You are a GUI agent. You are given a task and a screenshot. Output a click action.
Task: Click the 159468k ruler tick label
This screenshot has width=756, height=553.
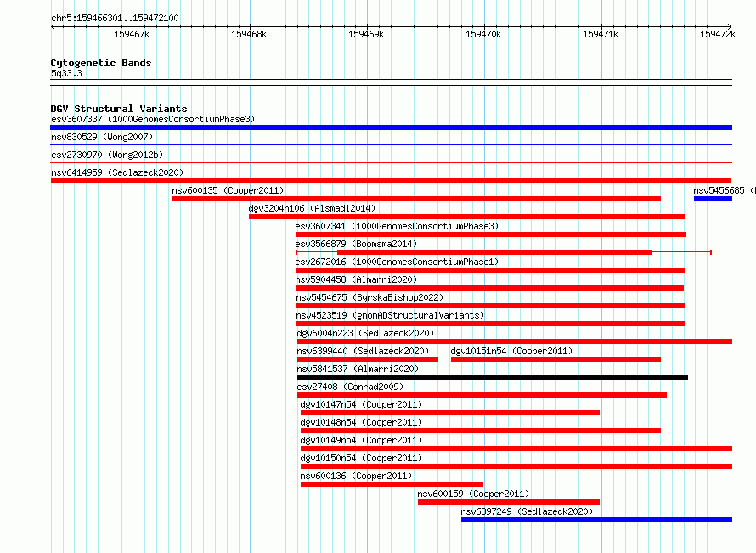point(249,34)
